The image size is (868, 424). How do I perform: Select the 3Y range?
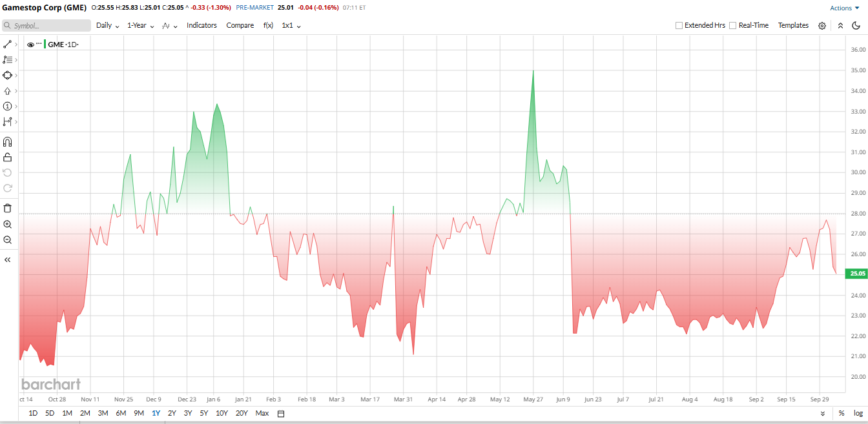188,413
